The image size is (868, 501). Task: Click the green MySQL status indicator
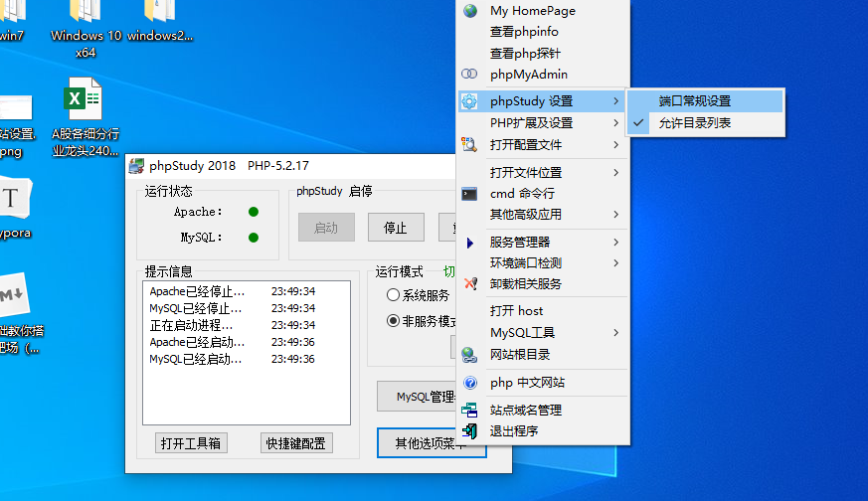(x=254, y=238)
